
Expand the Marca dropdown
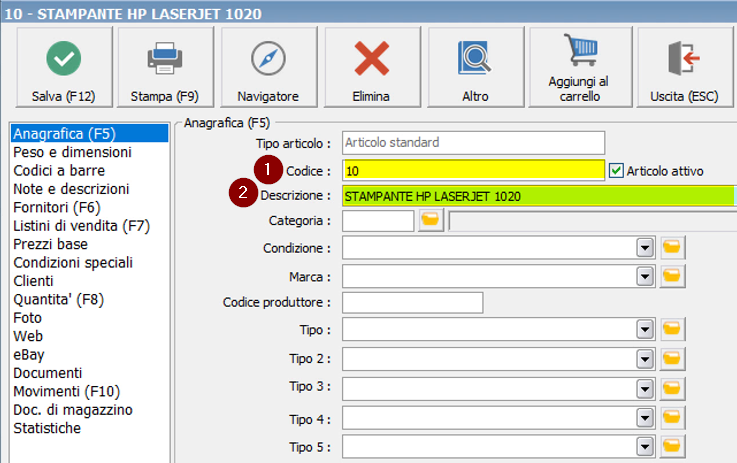pos(645,276)
